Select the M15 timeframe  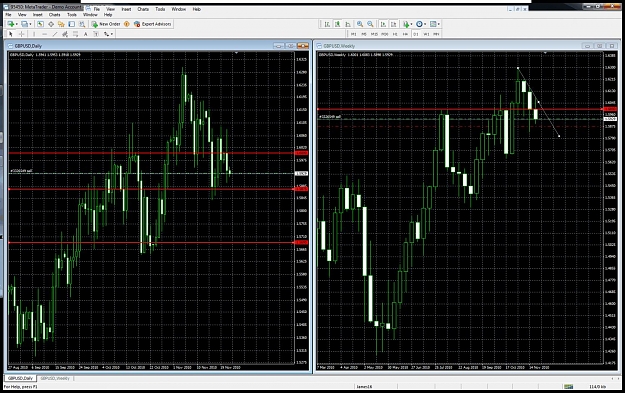point(374,34)
